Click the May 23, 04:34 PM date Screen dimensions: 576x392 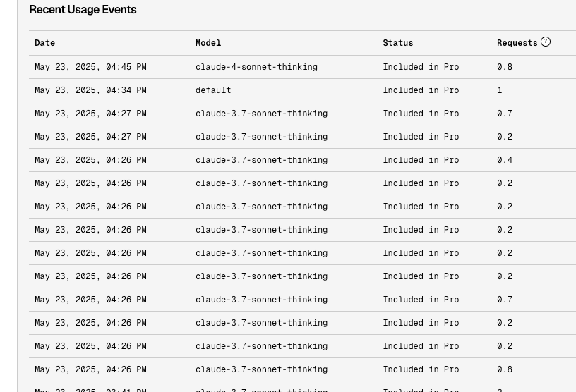[90, 90]
